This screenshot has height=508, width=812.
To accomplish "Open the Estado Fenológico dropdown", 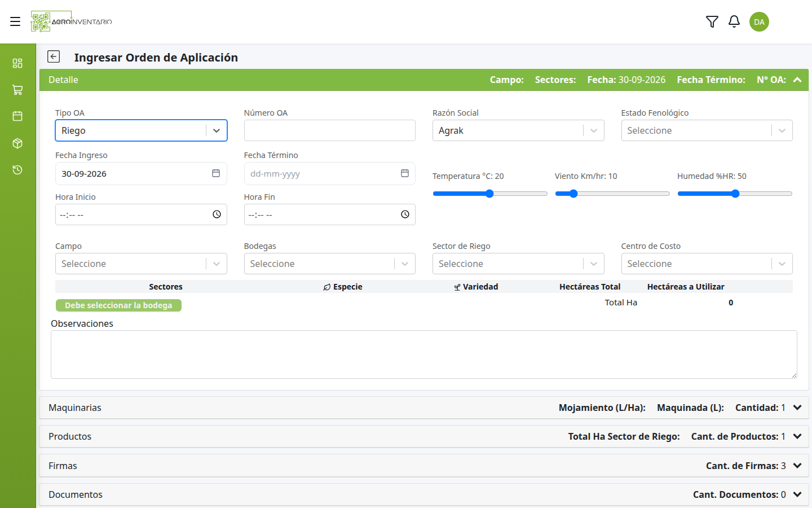I will [x=707, y=130].
